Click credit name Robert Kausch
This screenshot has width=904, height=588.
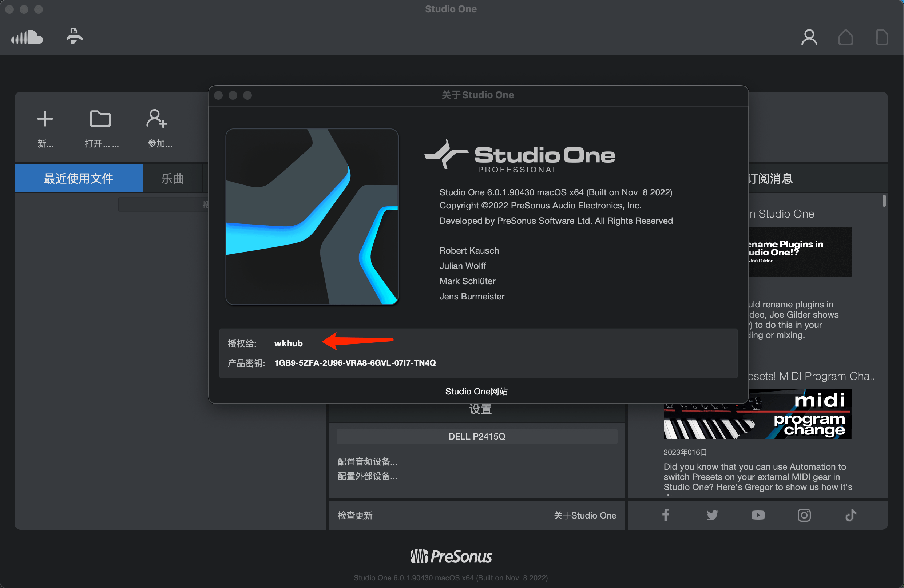[x=469, y=250]
